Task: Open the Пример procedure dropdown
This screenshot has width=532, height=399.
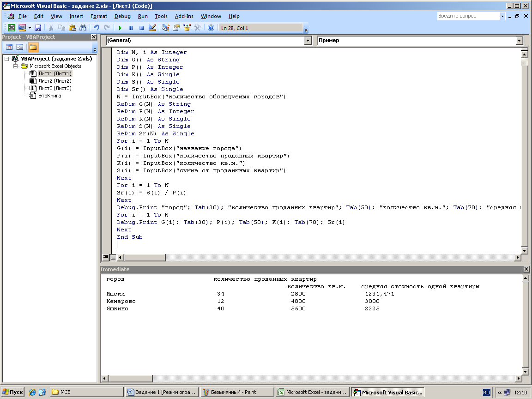Action: tap(519, 41)
